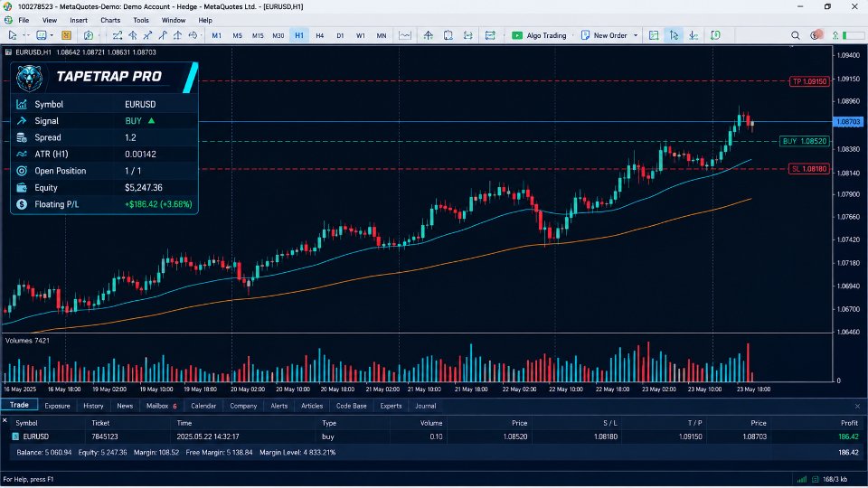This screenshot has width=868, height=488.
Task: Open the Journal tab
Action: pos(425,406)
